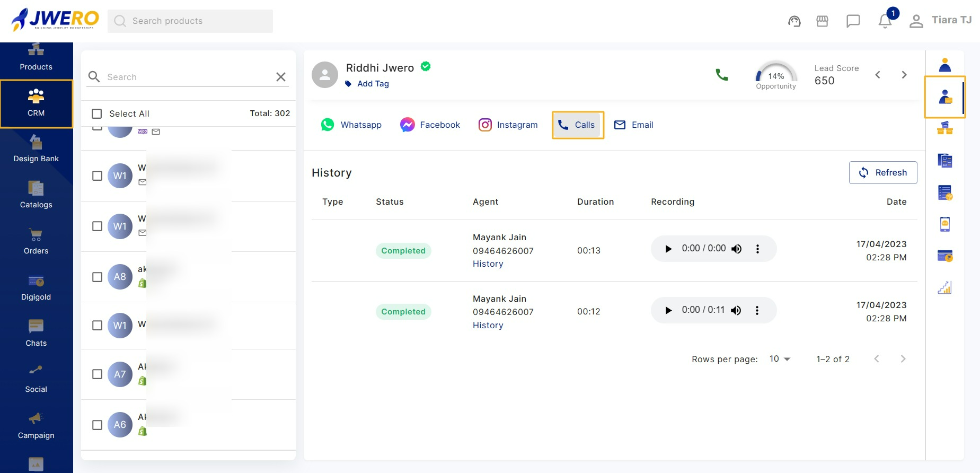Viewport: 980px width, 473px height.
Task: Open the list-with-badge icon in right panel
Action: tap(945, 192)
